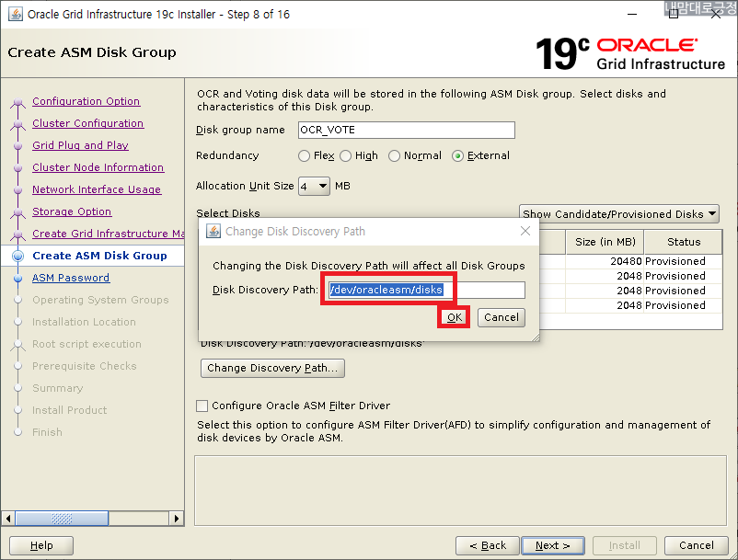Close the Change Disk Discovery Path dialog

525,231
